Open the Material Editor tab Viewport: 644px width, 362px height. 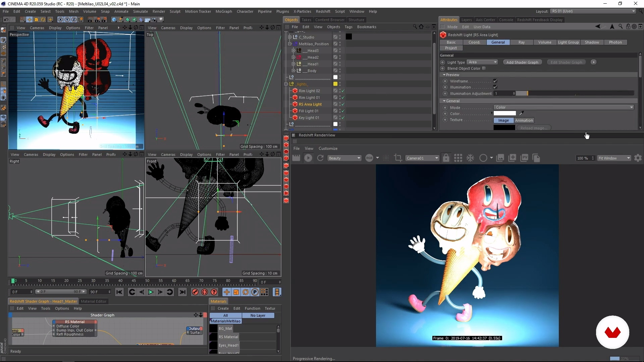pos(94,301)
